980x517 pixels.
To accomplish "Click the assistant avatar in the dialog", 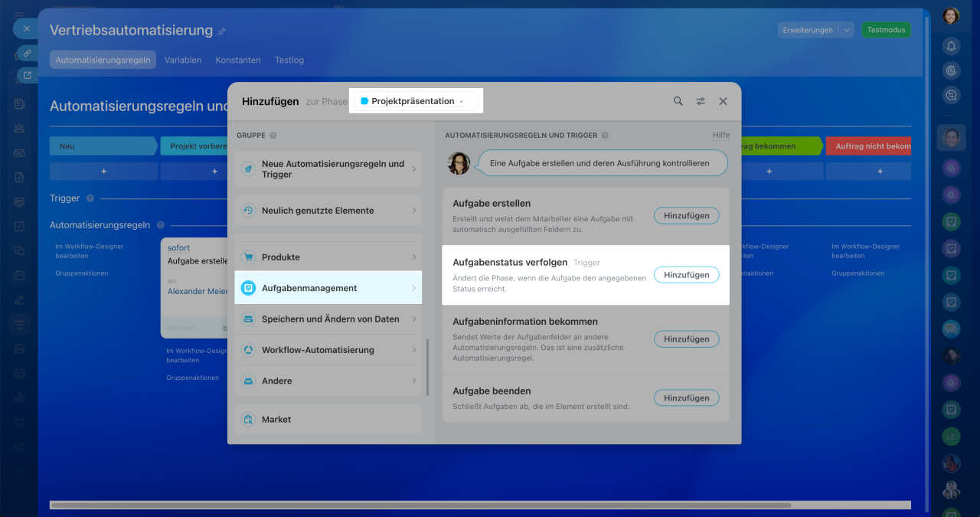I will click(459, 163).
